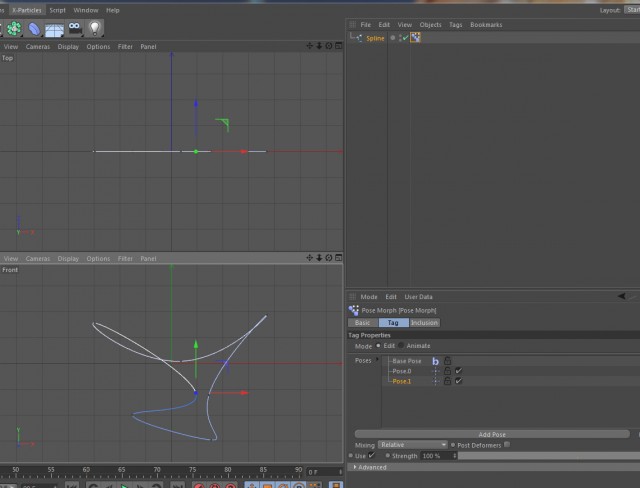Click the Strength 100 % input field
640x488 pixels.
click(436, 456)
